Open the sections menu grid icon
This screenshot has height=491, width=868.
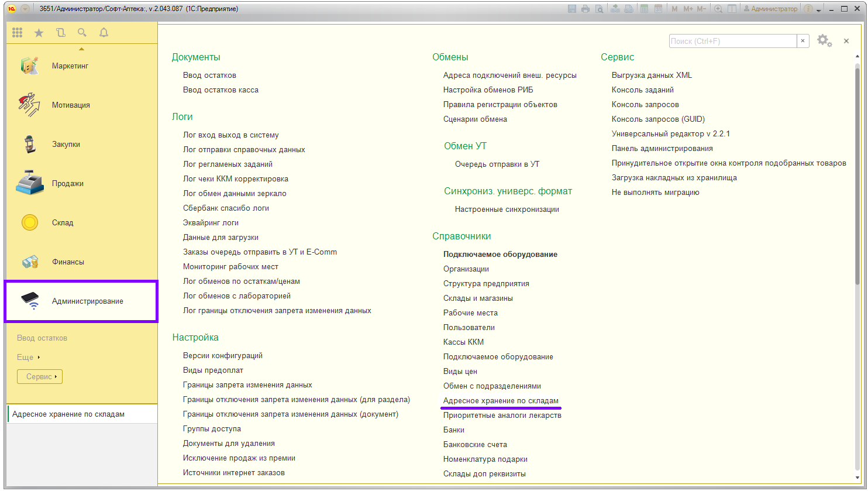point(18,33)
